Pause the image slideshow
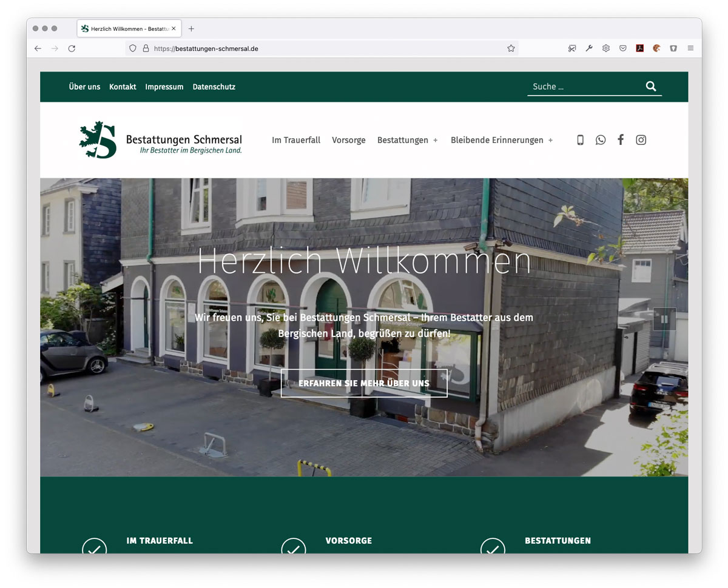 664,319
